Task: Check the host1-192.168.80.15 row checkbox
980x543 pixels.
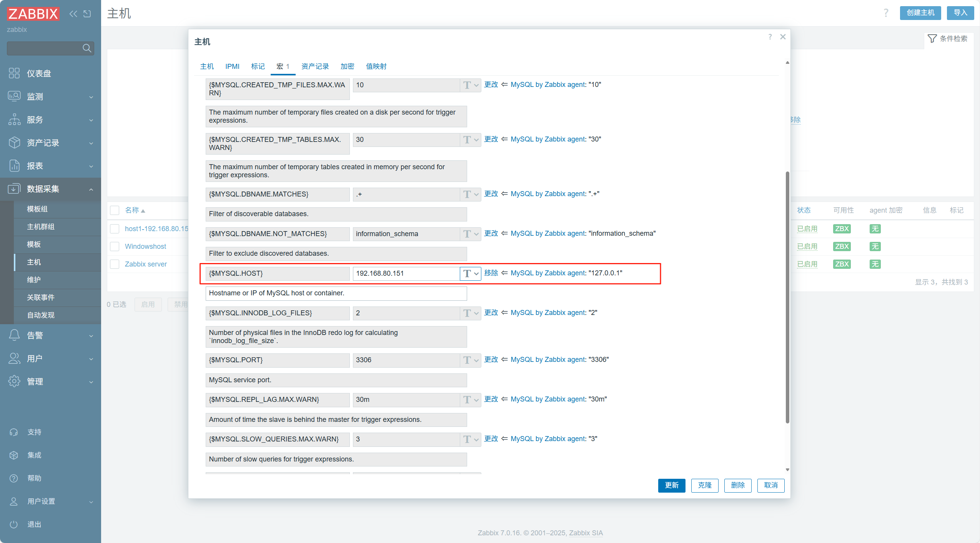Action: [x=115, y=229]
